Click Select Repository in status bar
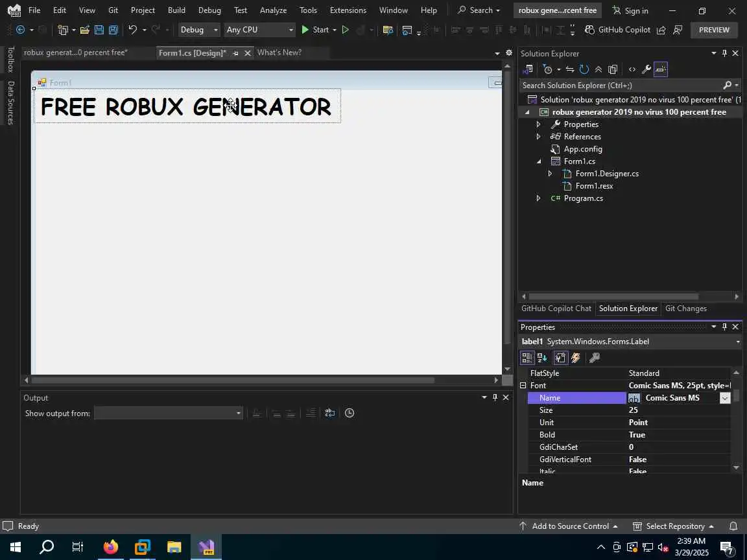The width and height of the screenshot is (747, 560). point(672,526)
